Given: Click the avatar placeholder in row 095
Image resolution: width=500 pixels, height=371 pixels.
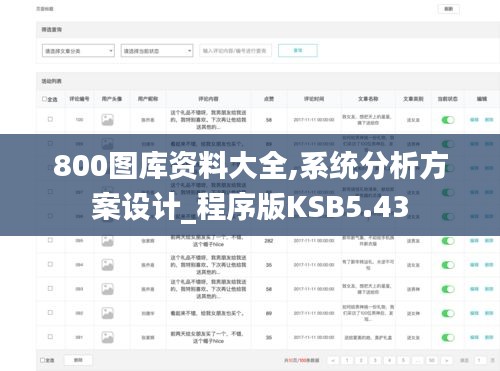Looking at the screenshot, I should 107,241.
